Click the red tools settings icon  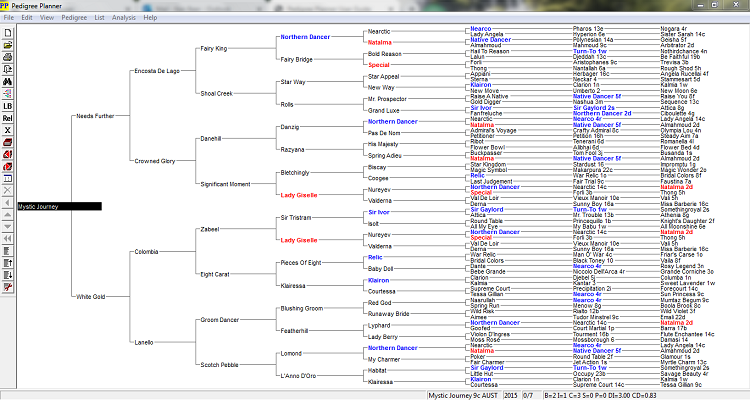[x=7, y=288]
